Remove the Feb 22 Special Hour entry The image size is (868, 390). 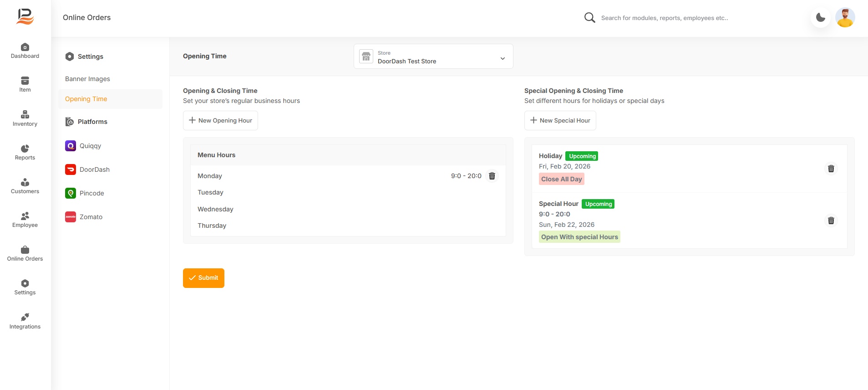tap(831, 221)
